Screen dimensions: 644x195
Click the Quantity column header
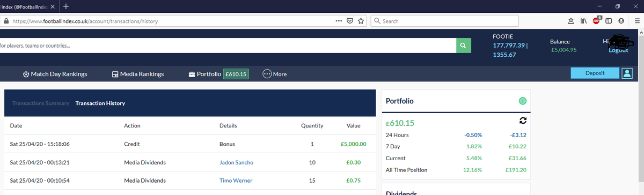[x=312, y=126]
